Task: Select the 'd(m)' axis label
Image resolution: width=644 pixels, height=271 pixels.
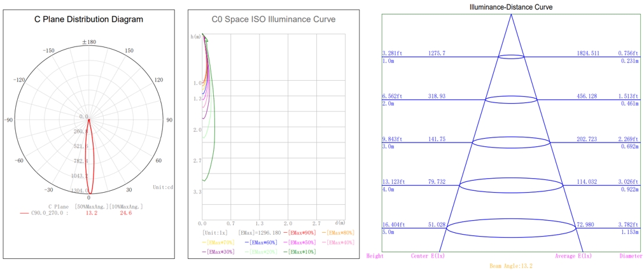Action: coord(340,223)
